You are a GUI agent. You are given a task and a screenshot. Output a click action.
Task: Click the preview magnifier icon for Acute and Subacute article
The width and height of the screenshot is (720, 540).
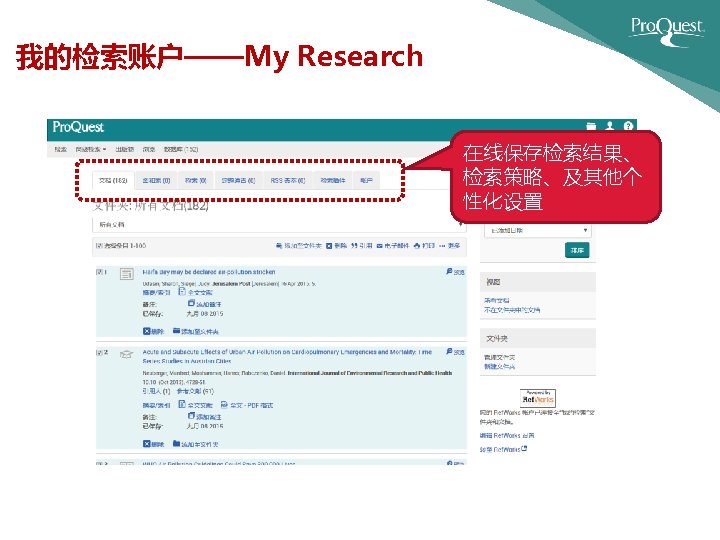coord(449,351)
